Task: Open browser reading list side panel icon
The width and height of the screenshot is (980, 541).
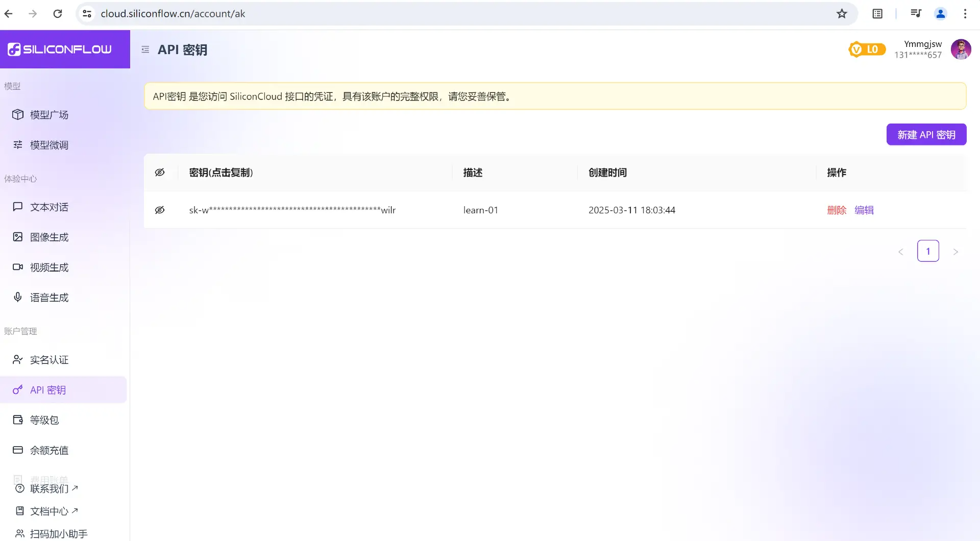Action: point(877,14)
